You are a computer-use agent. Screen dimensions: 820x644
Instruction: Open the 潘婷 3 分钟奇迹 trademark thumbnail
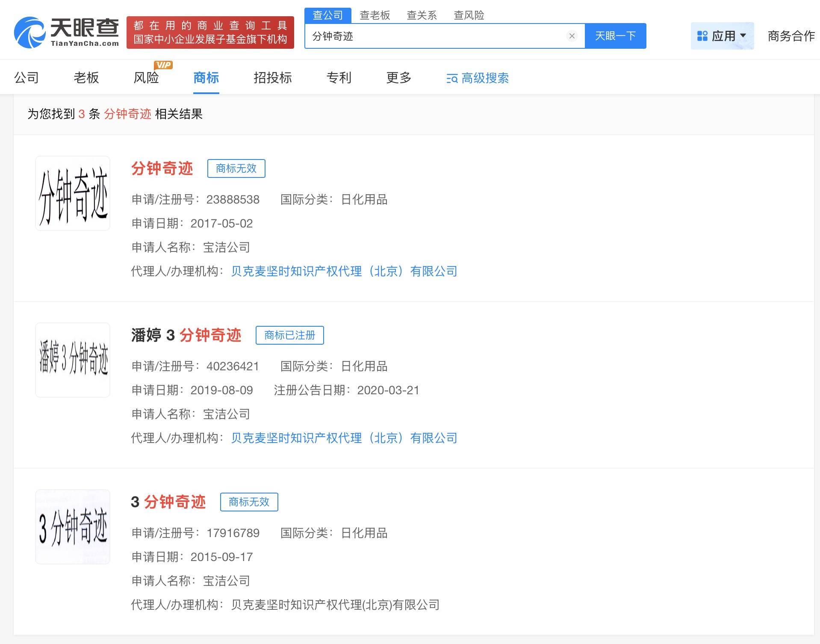tap(73, 360)
